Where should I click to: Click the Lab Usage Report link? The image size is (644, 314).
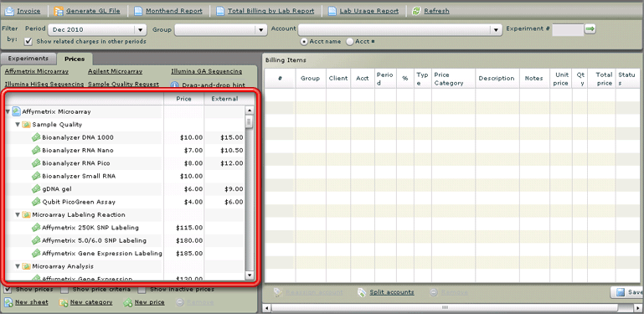click(369, 11)
